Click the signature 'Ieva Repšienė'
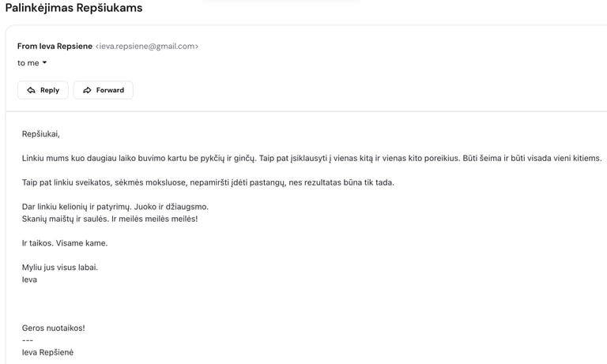Image resolution: width=607 pixels, height=364 pixels. pyautogui.click(x=47, y=352)
